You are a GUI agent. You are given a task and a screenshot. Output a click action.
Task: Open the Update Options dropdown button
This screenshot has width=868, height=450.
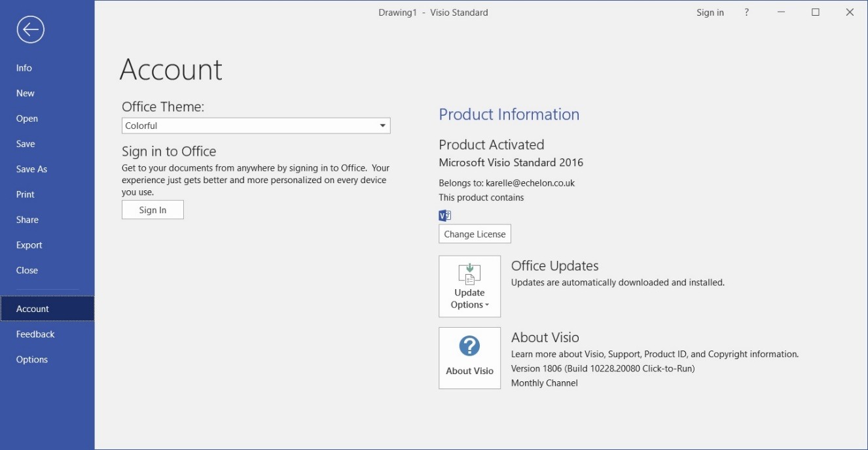[469, 286]
